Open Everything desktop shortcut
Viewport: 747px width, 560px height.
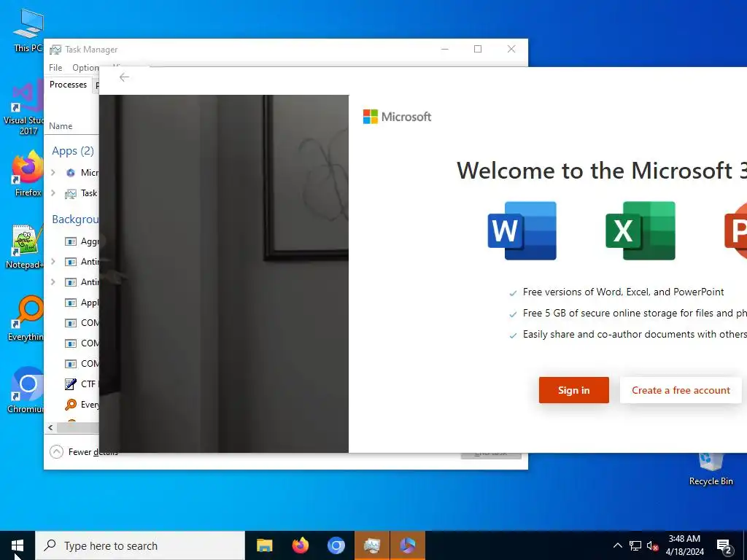[x=26, y=319]
